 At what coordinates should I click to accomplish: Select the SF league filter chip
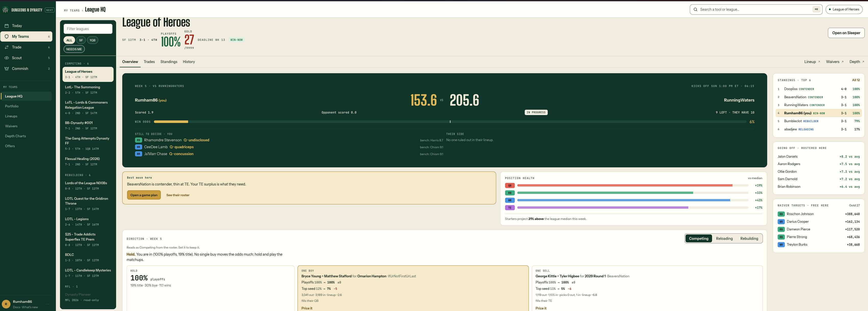tap(81, 40)
